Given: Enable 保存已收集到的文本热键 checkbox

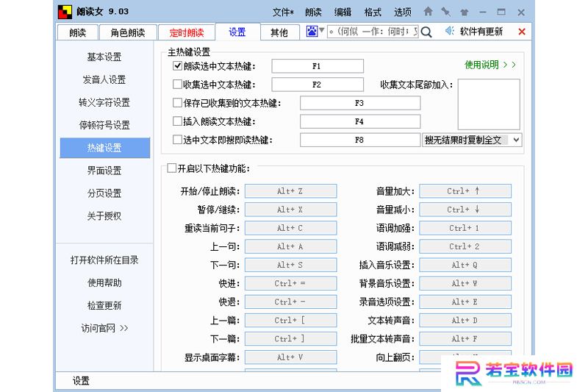Looking at the screenshot, I should coord(177,103).
